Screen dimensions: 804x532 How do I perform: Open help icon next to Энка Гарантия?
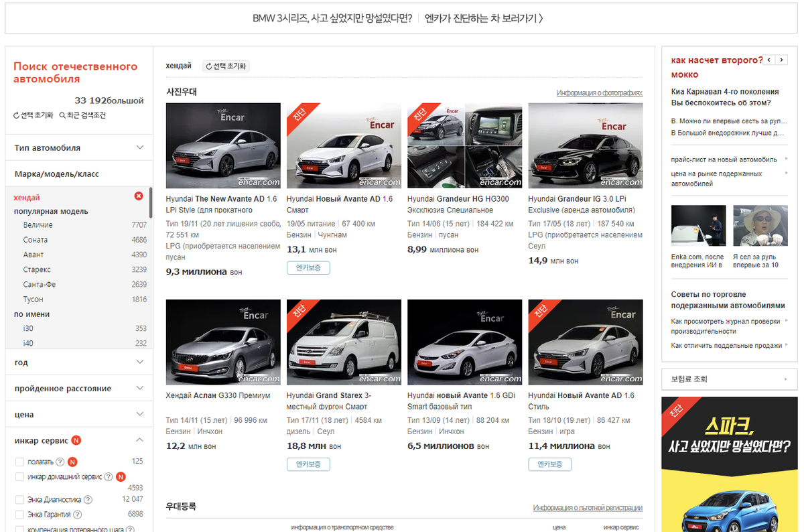78,515
